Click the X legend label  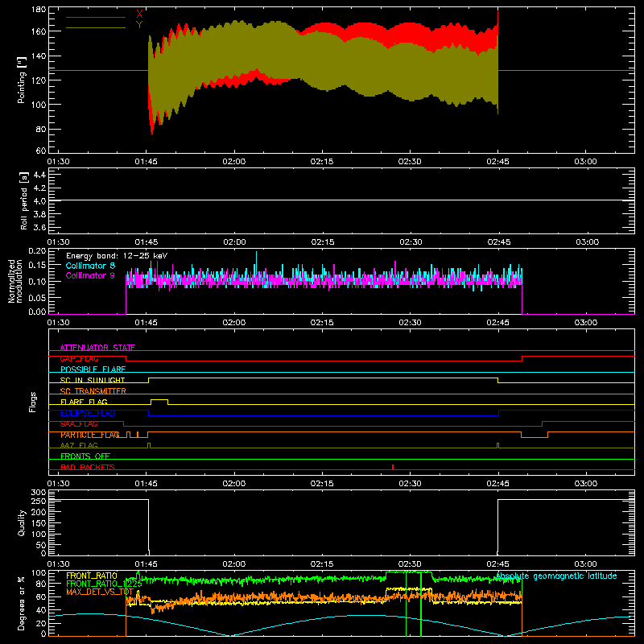click(139, 14)
